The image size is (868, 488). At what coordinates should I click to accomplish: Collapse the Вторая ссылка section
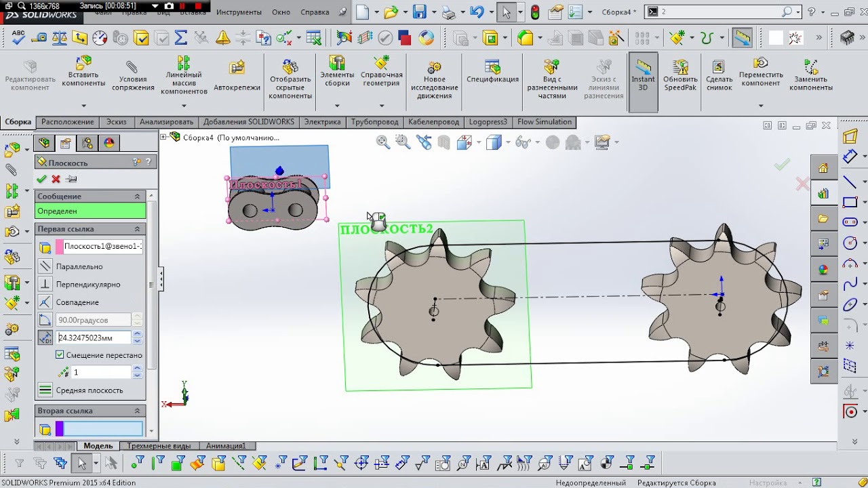pyautogui.click(x=137, y=411)
